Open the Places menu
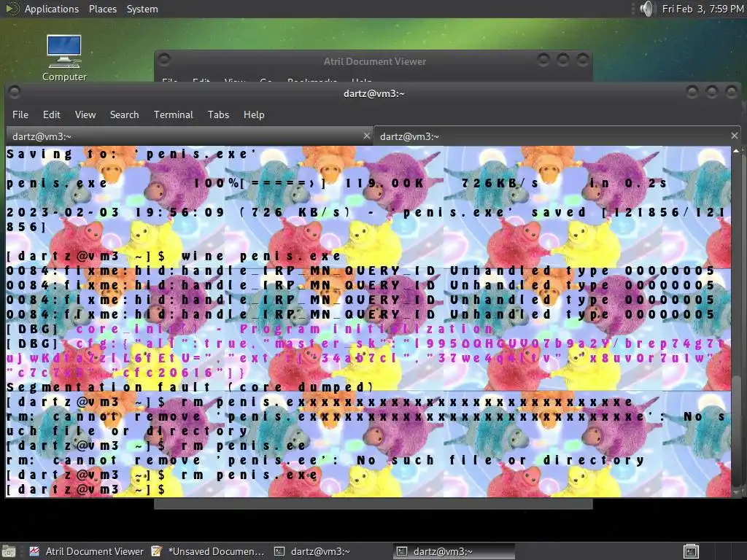 pos(103,9)
